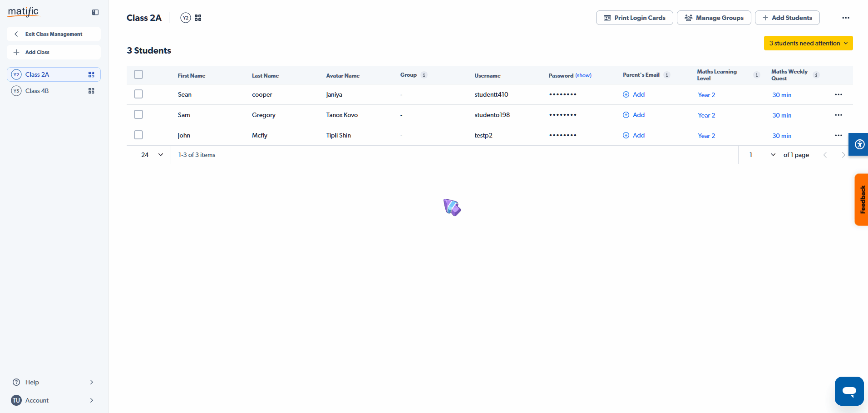Viewport: 868px width, 413px height.
Task: Open the more options menu in header
Action: coord(845,18)
